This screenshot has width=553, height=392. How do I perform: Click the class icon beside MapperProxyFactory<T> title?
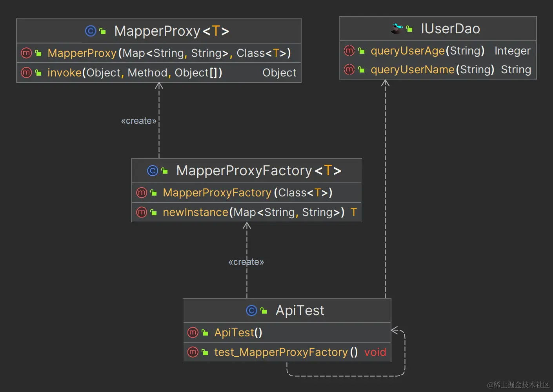tap(153, 171)
